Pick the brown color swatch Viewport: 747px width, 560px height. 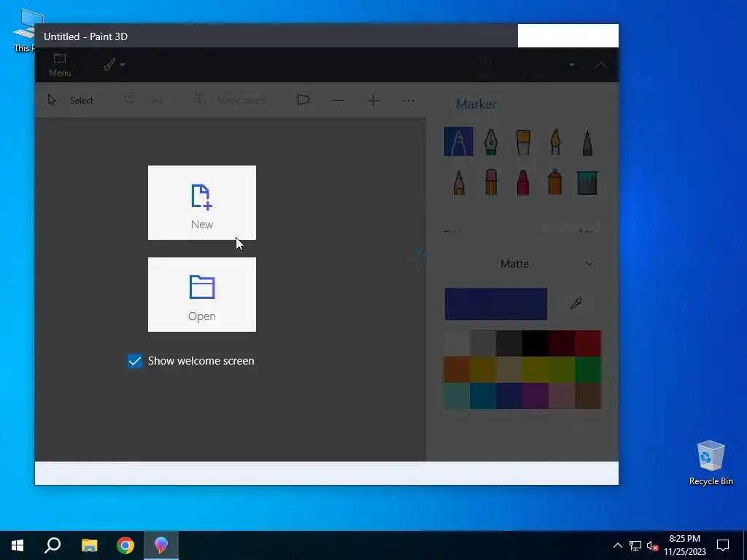(x=589, y=396)
